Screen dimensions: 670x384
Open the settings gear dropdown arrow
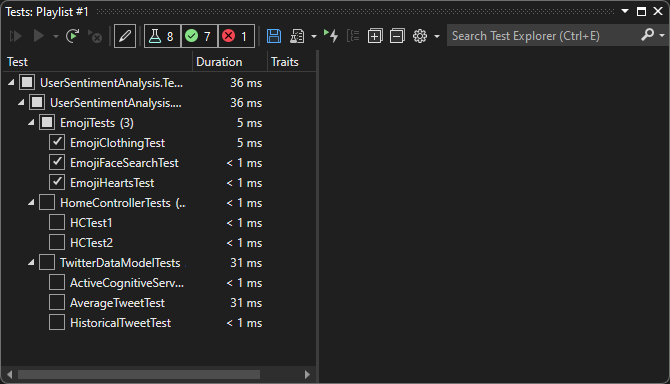(x=437, y=37)
